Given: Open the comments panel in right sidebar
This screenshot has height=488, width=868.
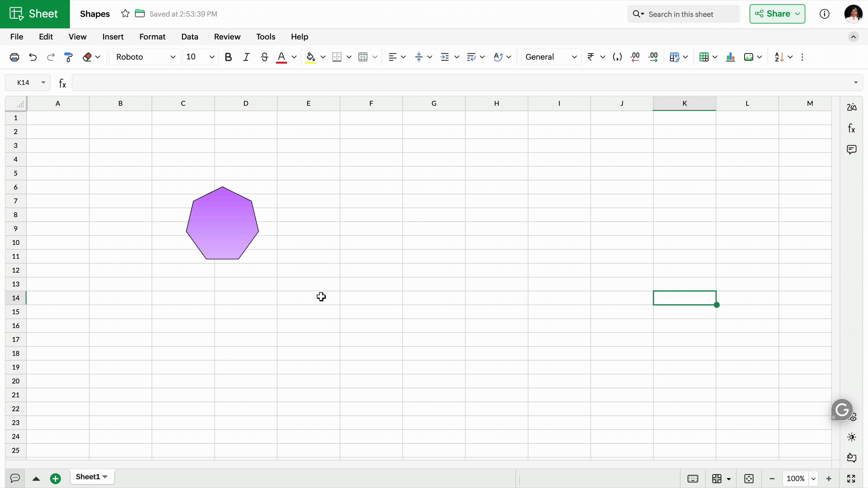Looking at the screenshot, I should (851, 149).
